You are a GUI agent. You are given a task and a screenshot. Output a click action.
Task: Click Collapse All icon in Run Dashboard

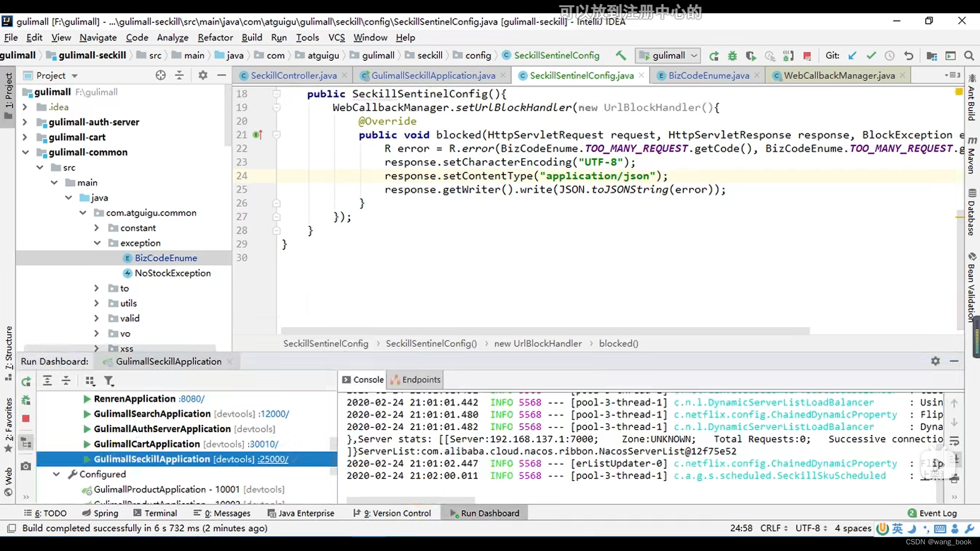tap(66, 381)
